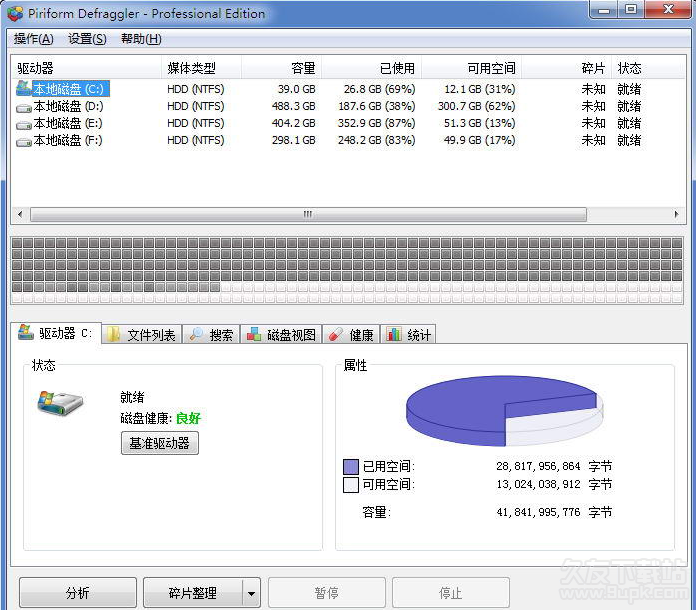Click the D: drive disk icon
This screenshot has width=696, height=610.
click(24, 107)
